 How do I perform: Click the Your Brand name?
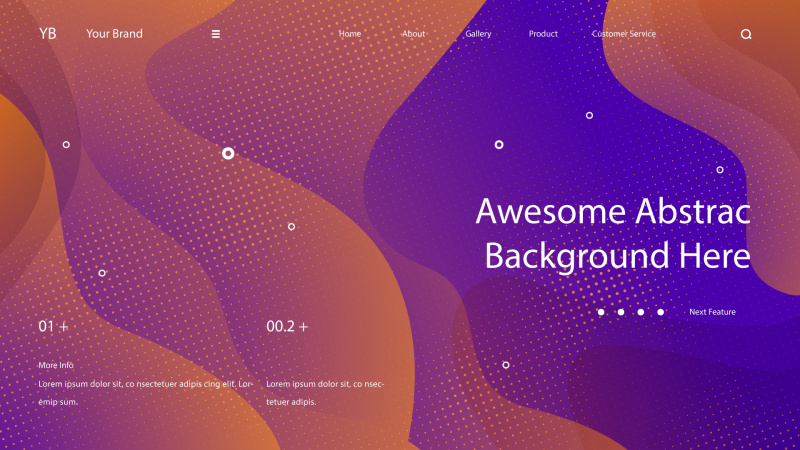[x=114, y=34]
